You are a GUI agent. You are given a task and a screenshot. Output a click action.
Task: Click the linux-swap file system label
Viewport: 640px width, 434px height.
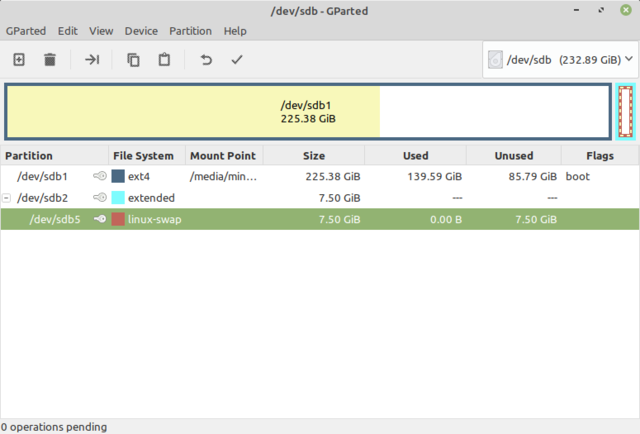154,219
